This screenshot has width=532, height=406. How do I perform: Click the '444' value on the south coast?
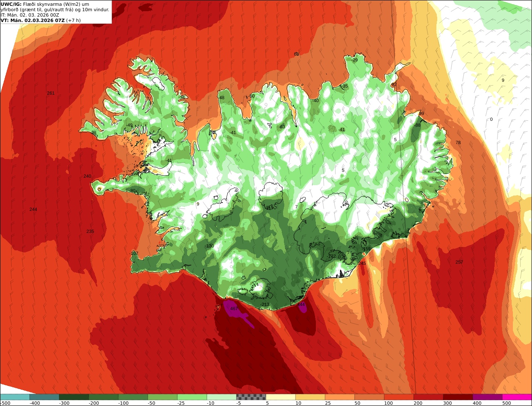point(301,304)
